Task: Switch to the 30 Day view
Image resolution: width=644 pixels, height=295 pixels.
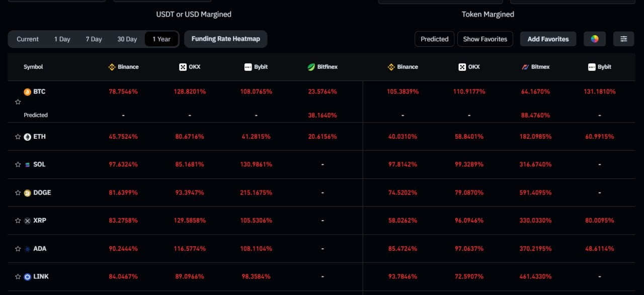Action: 127,39
